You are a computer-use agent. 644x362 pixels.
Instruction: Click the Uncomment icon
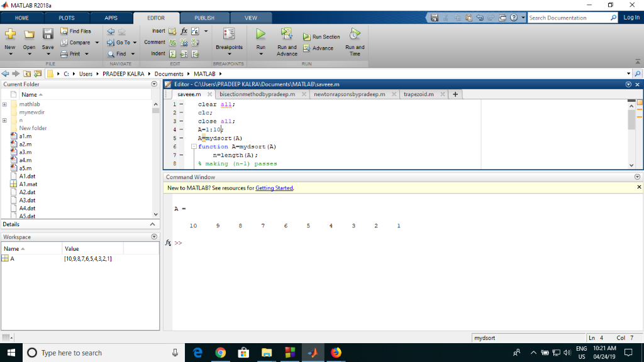pyautogui.click(x=184, y=43)
